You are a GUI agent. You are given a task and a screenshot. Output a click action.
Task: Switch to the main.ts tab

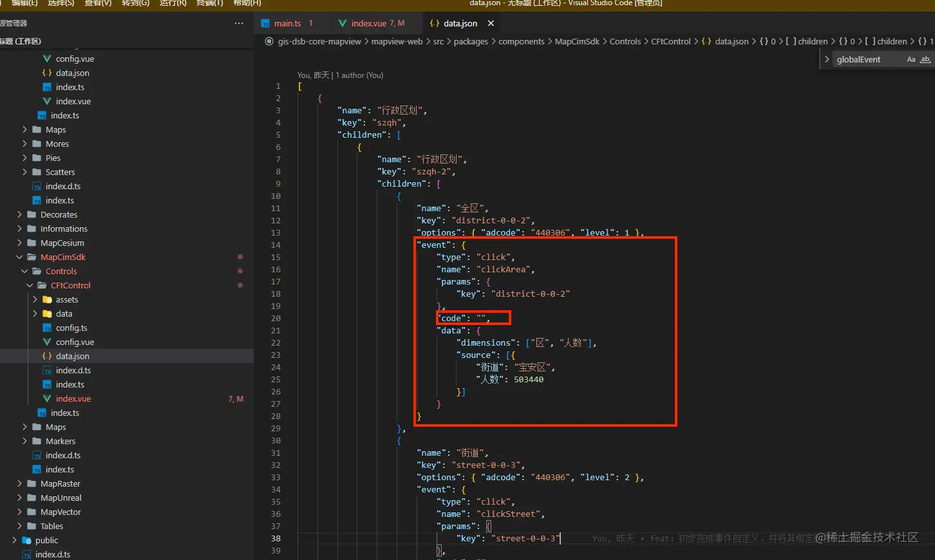[x=288, y=23]
